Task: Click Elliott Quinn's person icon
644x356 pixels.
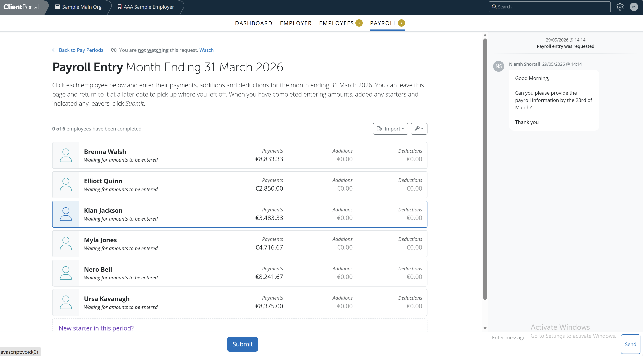Action: 66,185
